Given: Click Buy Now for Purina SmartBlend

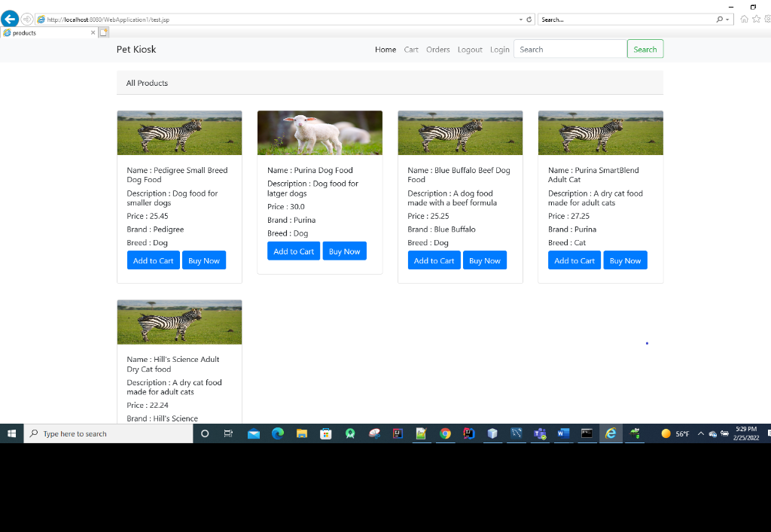Looking at the screenshot, I should tap(626, 260).
